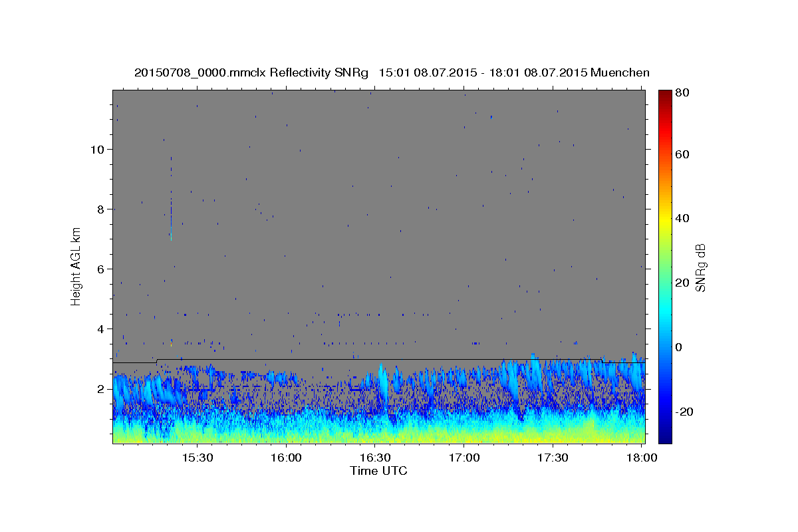
Task: Click the yellow near-surface reflectivity band
Action: tap(379, 436)
